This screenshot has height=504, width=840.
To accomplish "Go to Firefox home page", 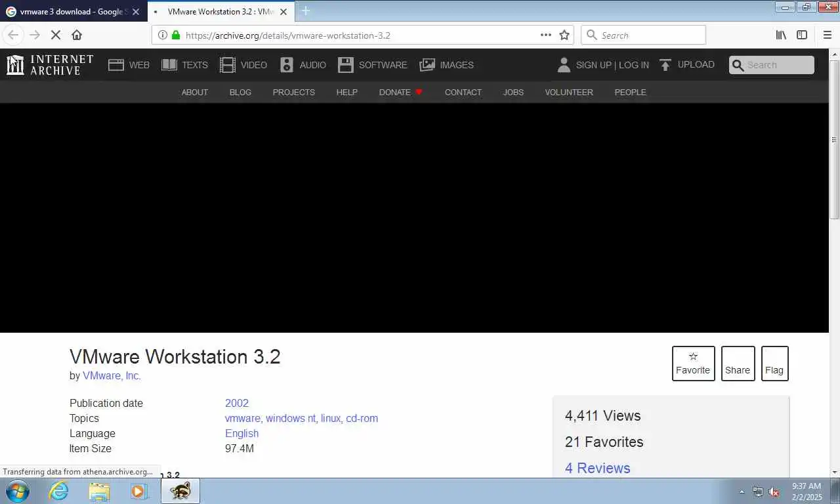I will pyautogui.click(x=77, y=35).
